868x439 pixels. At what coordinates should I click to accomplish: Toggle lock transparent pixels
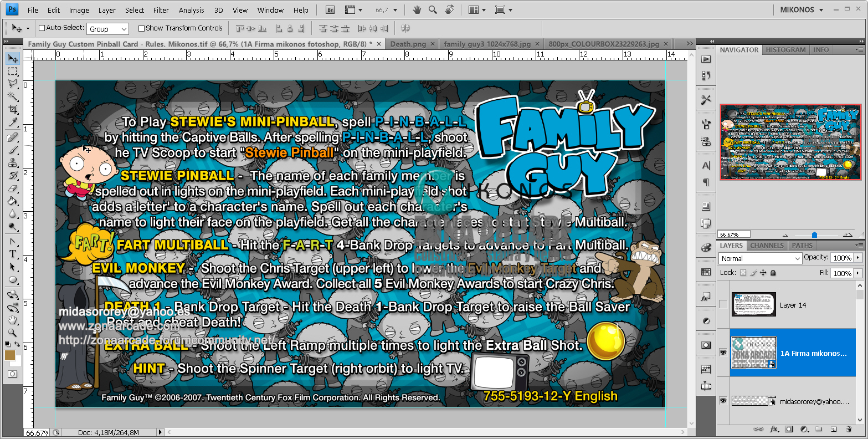tap(743, 273)
